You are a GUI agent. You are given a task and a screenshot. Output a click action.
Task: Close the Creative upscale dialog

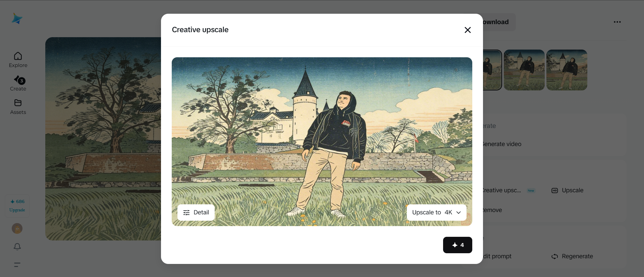pyautogui.click(x=468, y=30)
